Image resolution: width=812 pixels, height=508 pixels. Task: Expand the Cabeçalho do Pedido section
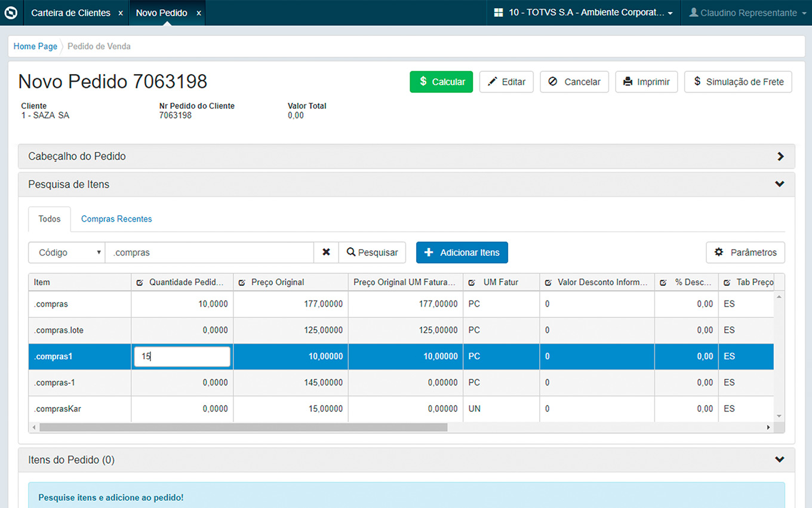780,157
